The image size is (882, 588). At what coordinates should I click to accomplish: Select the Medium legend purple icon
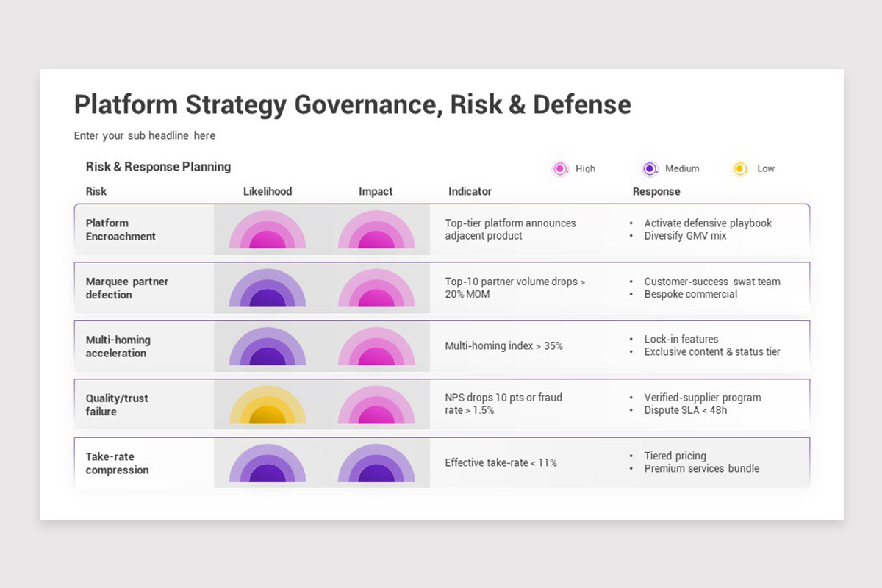coord(650,169)
